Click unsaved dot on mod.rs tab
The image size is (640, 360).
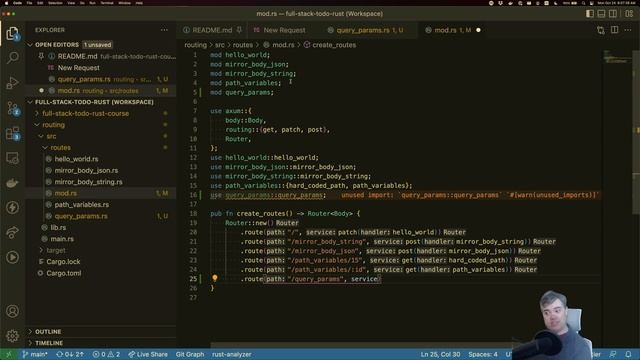point(478,30)
